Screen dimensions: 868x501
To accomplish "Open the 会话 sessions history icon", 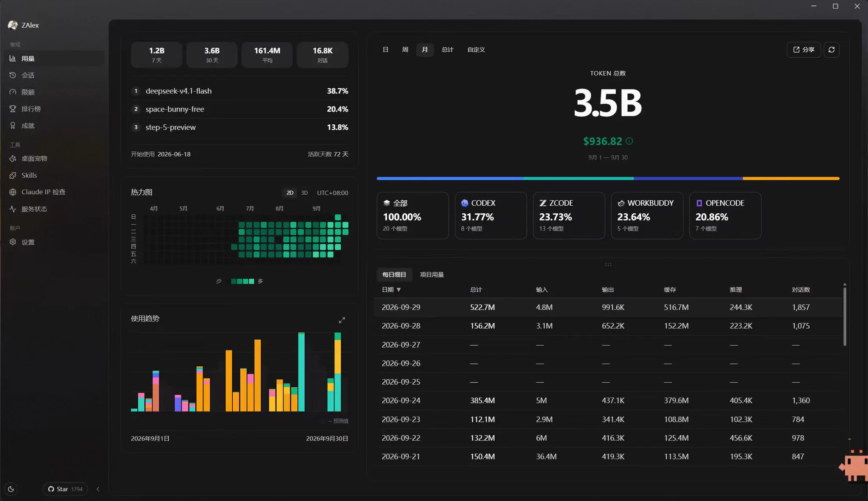I will click(13, 75).
